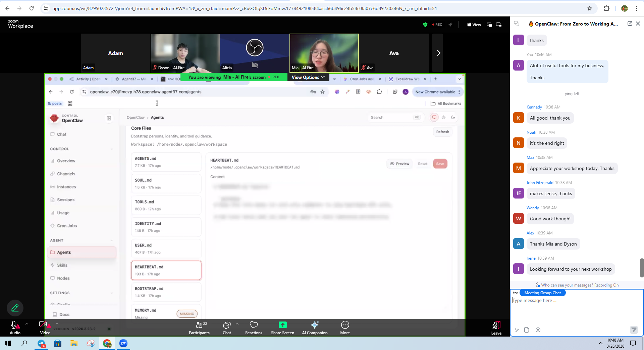Screen dimensions: 644x350
Task: Open the Reactions heart menu
Action: (254, 328)
